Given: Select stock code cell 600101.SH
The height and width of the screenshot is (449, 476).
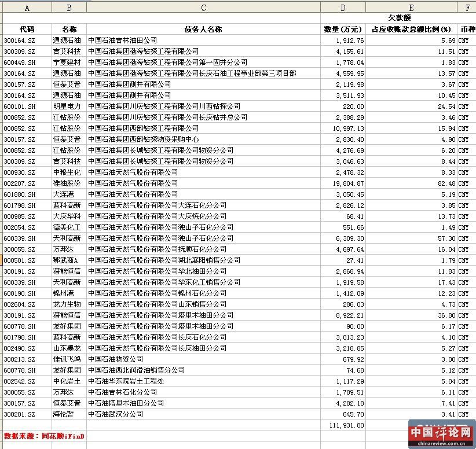Looking at the screenshot, I should pyautogui.click(x=27, y=106).
